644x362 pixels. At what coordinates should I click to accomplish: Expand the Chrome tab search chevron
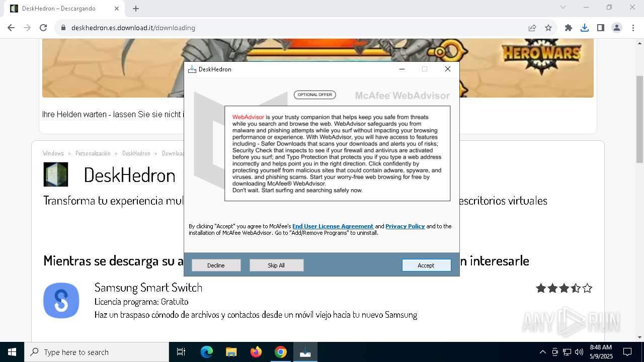point(563,7)
